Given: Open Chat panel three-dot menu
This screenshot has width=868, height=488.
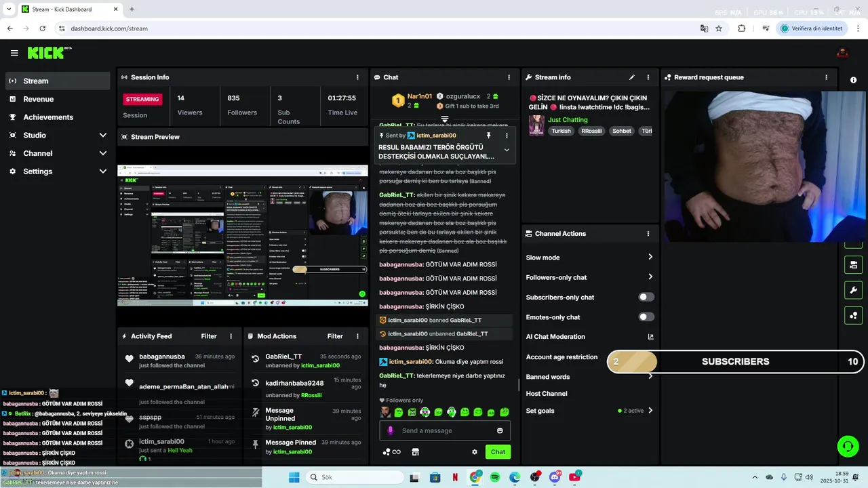Looking at the screenshot, I should (x=509, y=77).
